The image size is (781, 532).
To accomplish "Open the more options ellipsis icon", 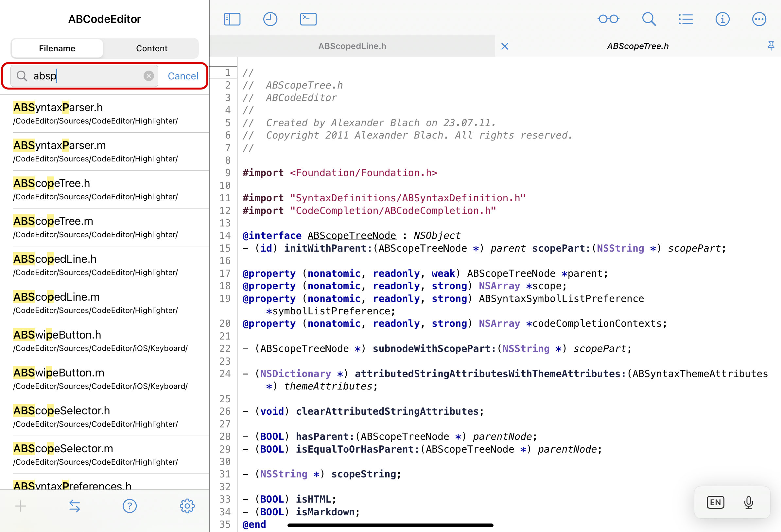I will [759, 19].
